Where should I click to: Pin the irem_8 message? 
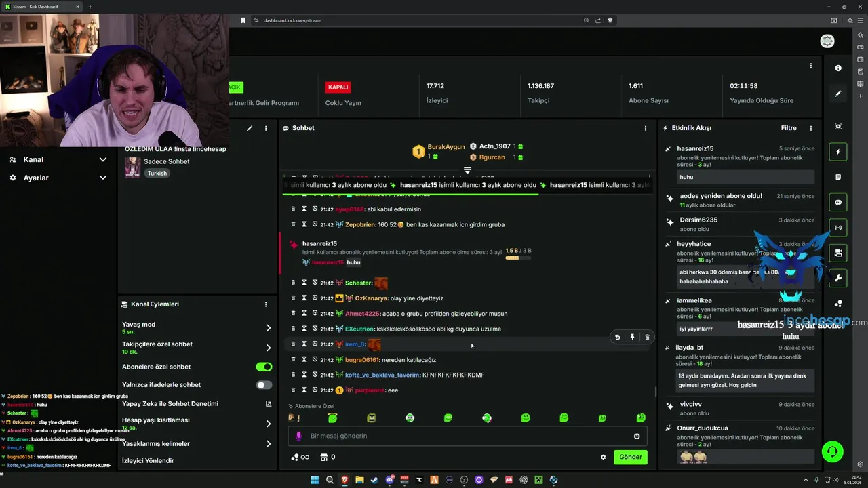point(632,337)
